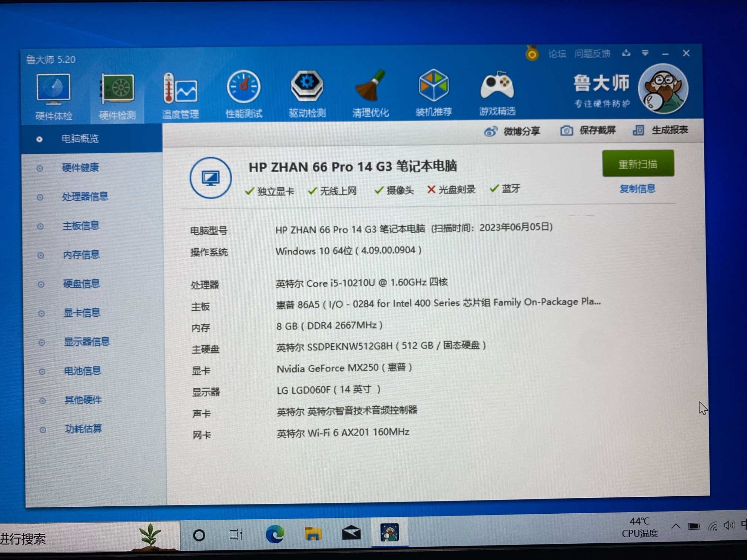The image size is (747, 560).
Task: Click the gold medal icon in title bar
Action: coord(532,54)
